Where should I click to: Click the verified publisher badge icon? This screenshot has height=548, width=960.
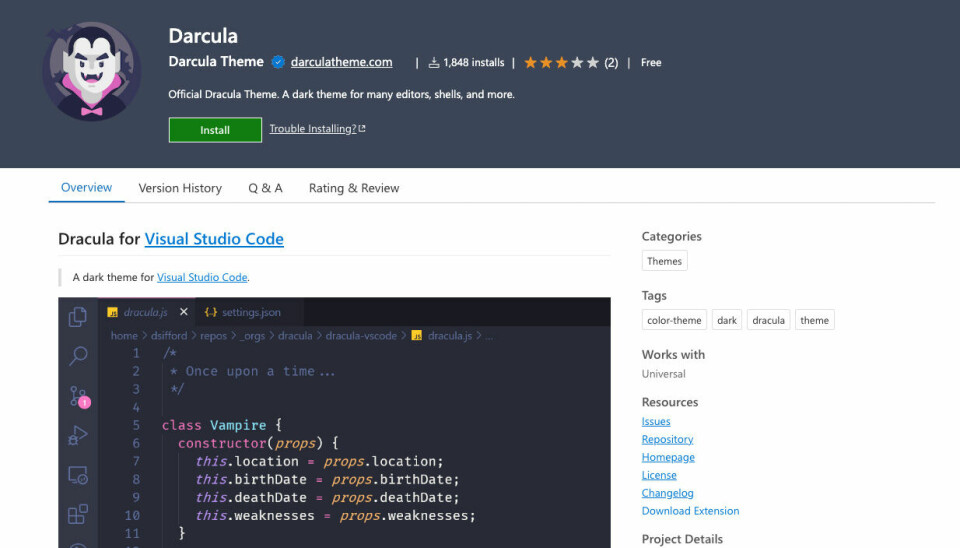[278, 62]
